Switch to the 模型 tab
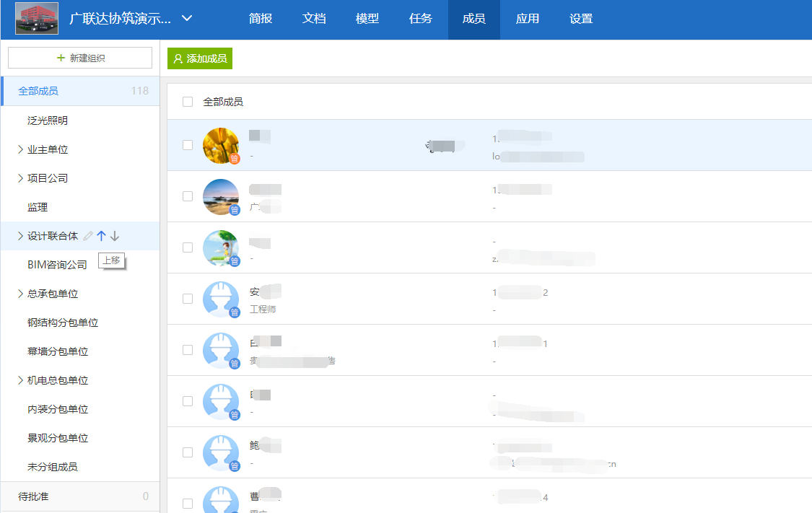The image size is (812, 513). pyautogui.click(x=367, y=19)
